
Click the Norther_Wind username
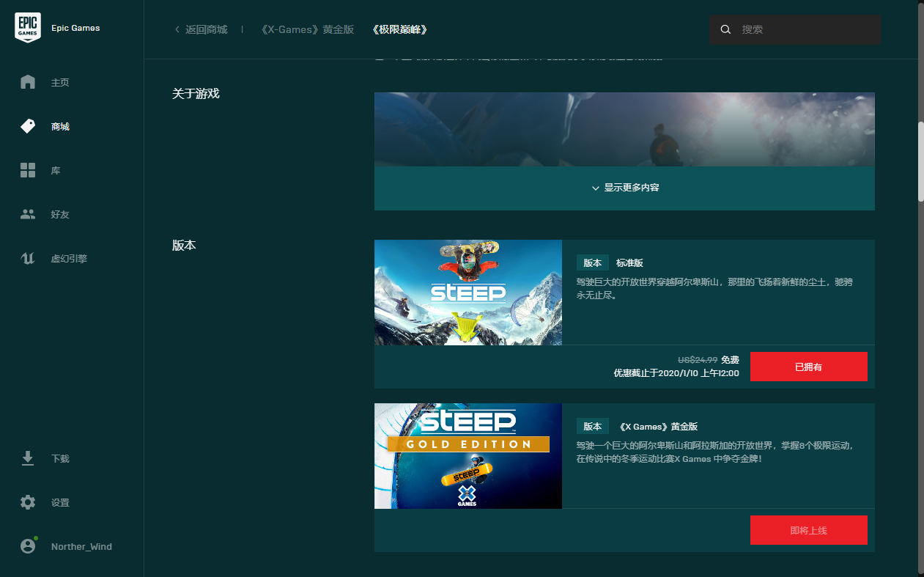click(81, 546)
